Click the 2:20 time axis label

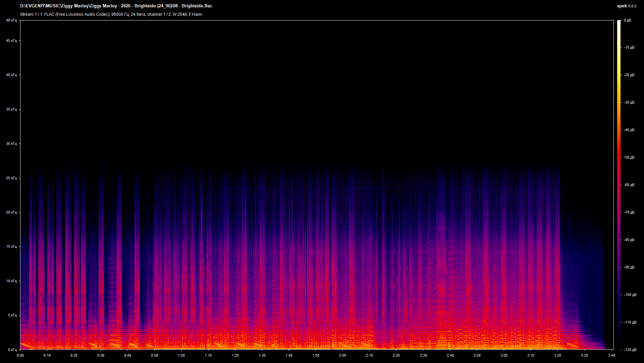396,356
